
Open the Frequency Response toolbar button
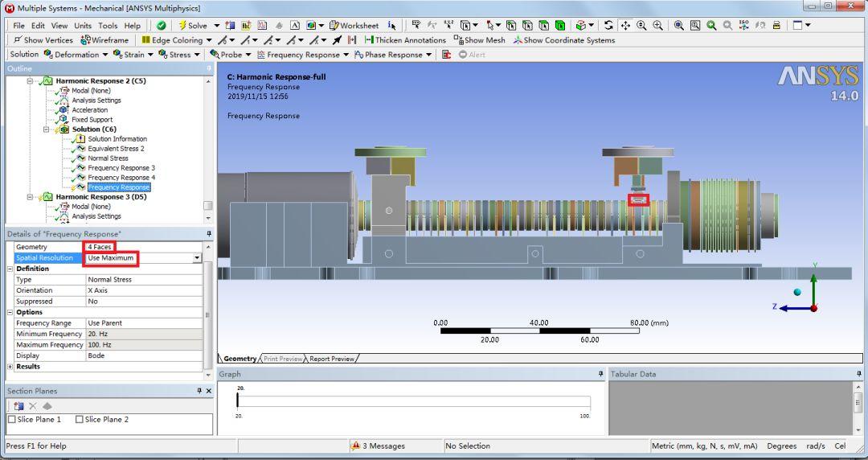coord(303,55)
